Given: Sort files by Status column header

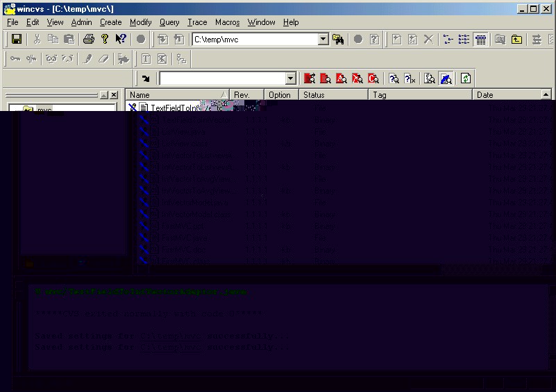Looking at the screenshot, I should coord(332,95).
